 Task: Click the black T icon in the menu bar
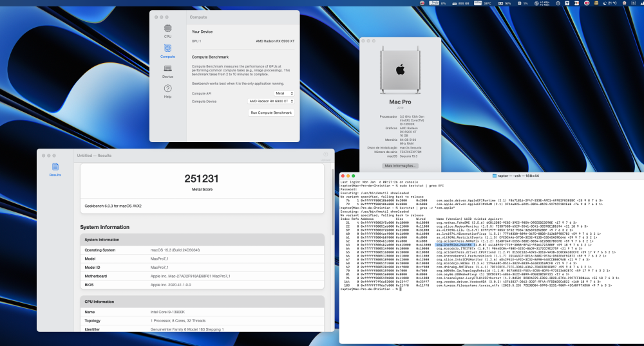pyautogui.click(x=567, y=3)
